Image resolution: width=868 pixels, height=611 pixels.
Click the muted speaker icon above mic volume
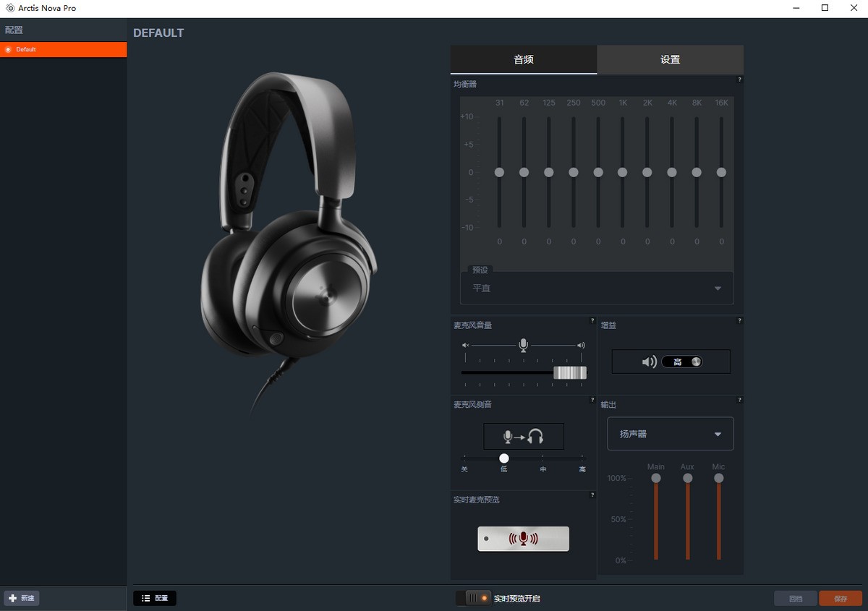tap(466, 346)
